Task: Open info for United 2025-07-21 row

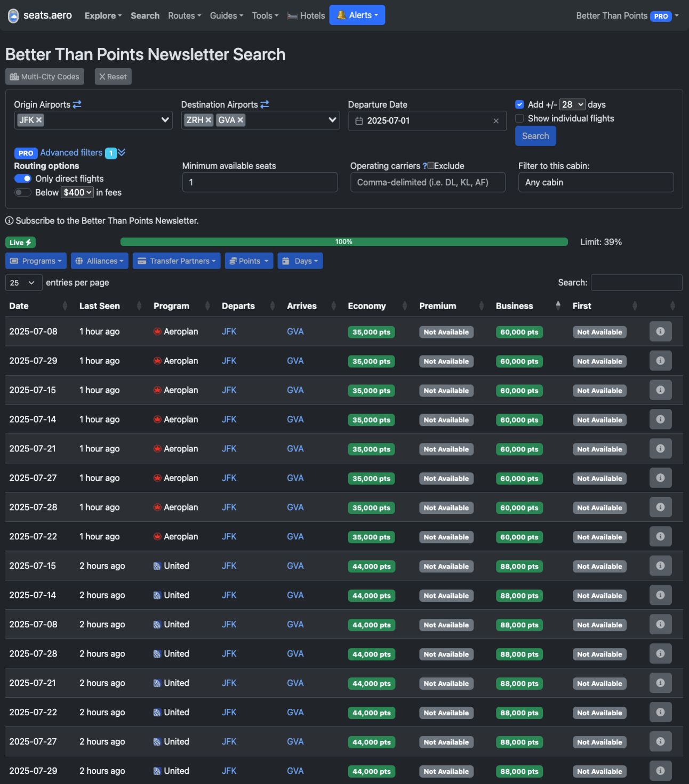Action: click(660, 683)
